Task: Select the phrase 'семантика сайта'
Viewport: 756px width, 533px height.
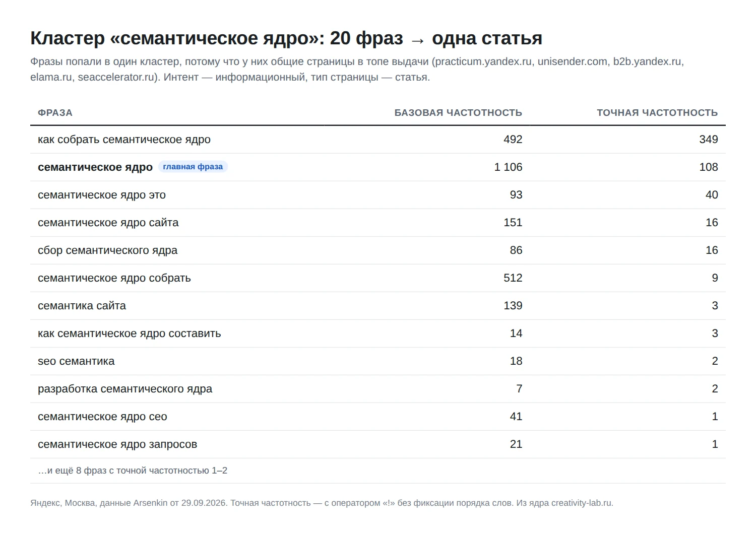Action: click(82, 306)
